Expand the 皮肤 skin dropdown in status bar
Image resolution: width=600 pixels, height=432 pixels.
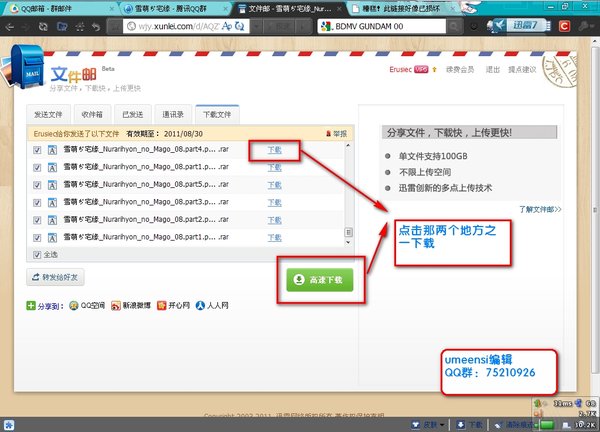tap(442, 425)
